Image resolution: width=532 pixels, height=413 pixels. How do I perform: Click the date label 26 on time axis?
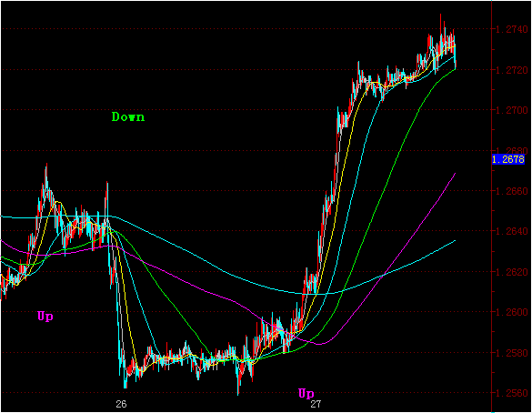click(121, 404)
